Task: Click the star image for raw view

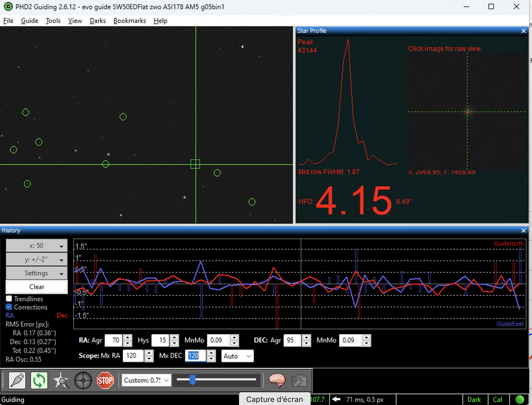Action: 467,111
